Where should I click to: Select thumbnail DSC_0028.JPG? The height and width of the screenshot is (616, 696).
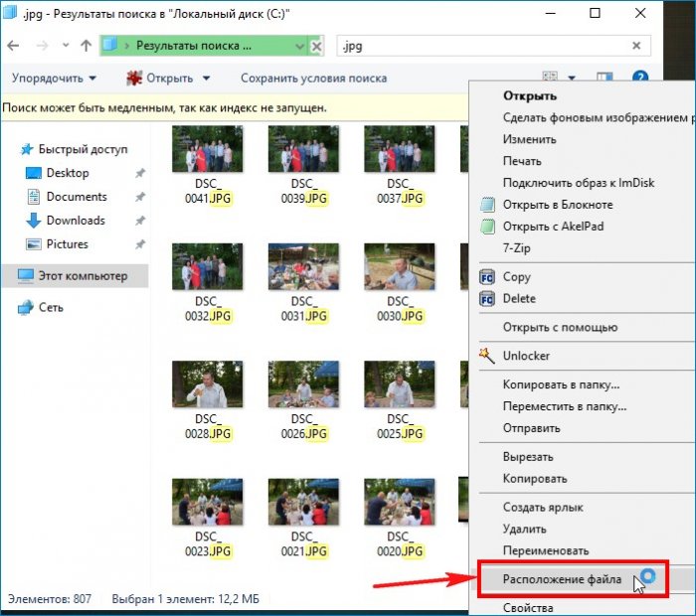[208, 385]
